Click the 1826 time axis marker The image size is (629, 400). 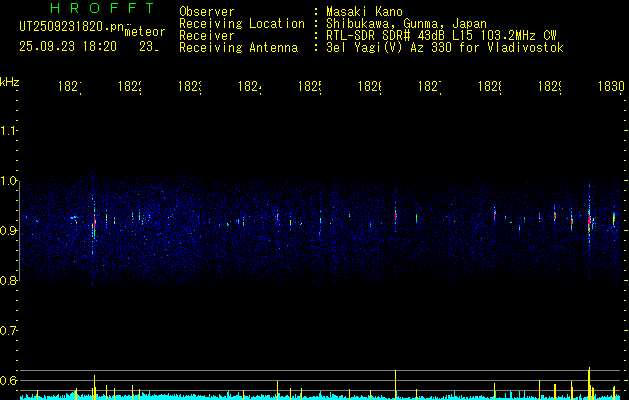tap(369, 87)
